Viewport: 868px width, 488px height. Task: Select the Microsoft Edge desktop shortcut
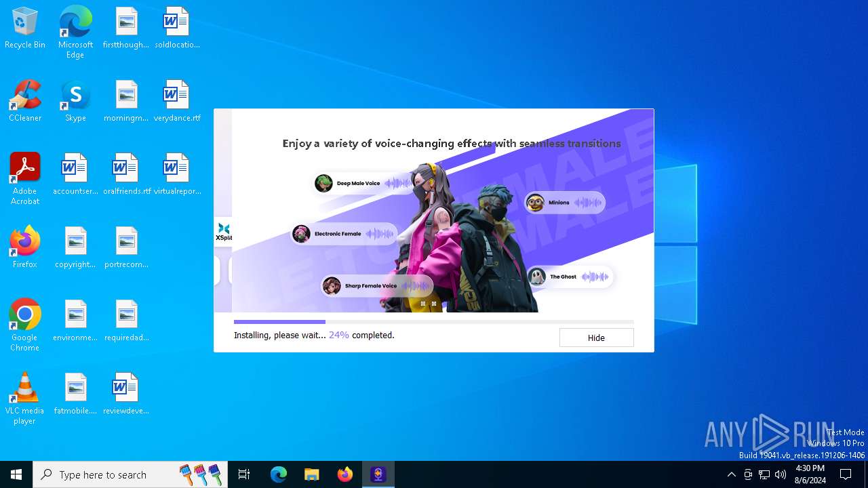(x=75, y=33)
